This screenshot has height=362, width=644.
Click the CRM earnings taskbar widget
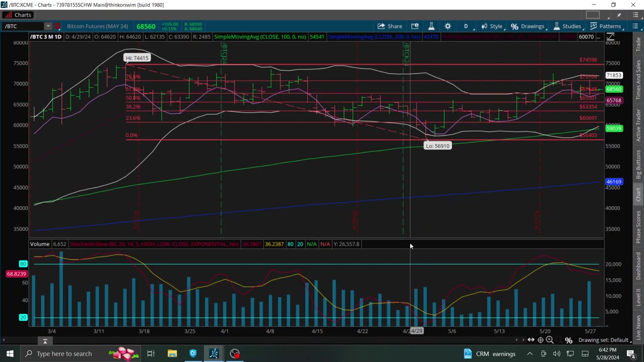click(490, 353)
